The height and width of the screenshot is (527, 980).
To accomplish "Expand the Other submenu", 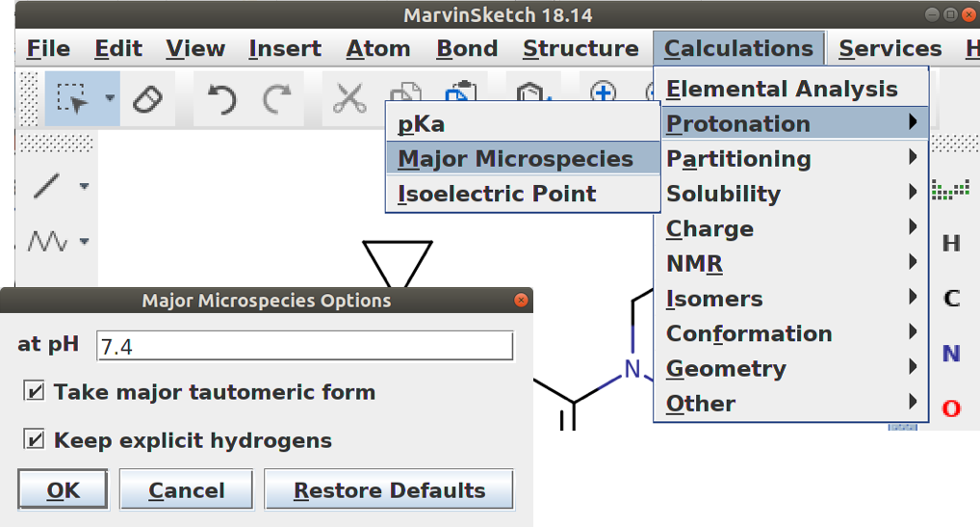I will [790, 404].
